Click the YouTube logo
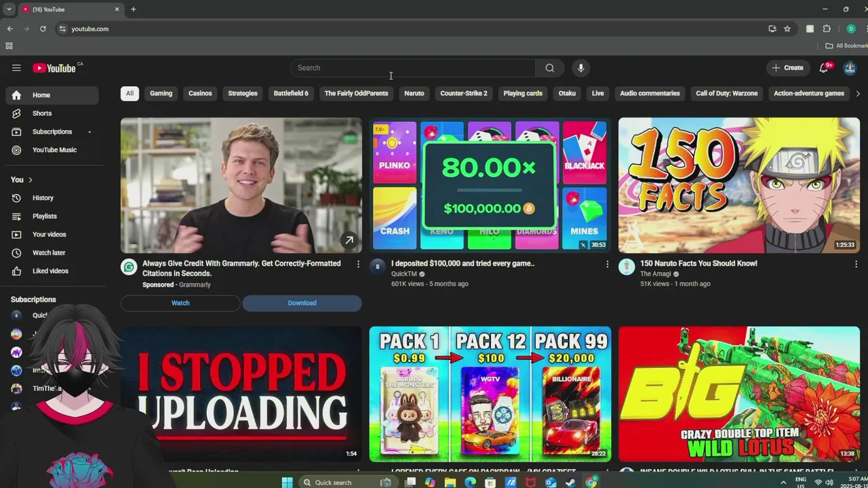Viewport: 868px width, 488px height. (x=54, y=68)
